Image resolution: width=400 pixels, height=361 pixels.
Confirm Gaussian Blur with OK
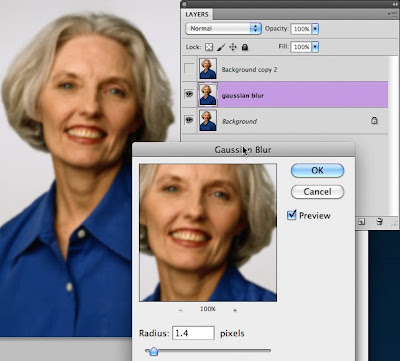[317, 170]
